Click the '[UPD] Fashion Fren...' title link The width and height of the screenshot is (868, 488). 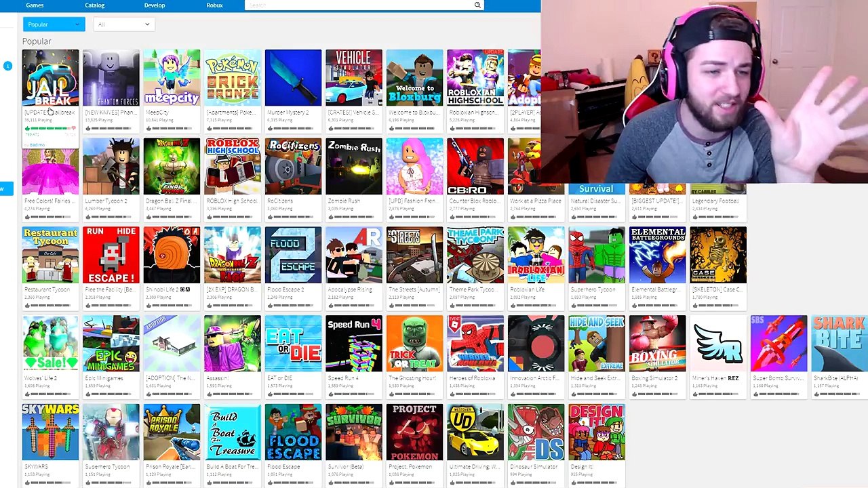[x=414, y=201]
